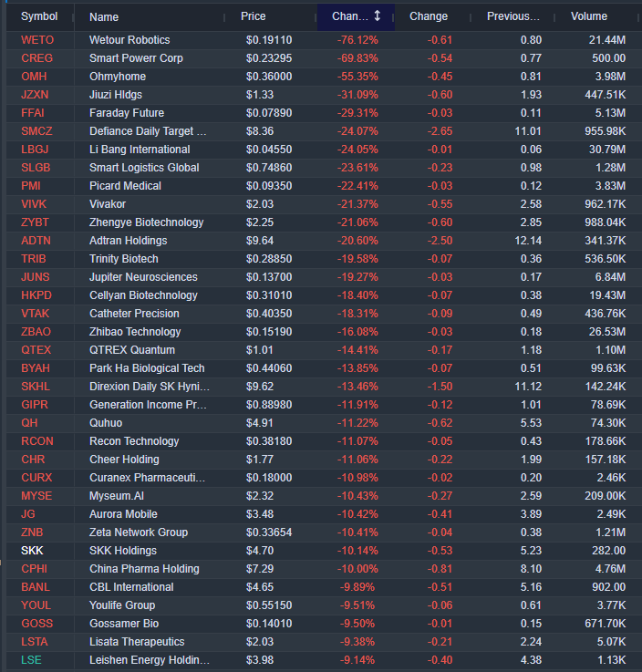Click the $0.33654 price cell

click(x=269, y=532)
